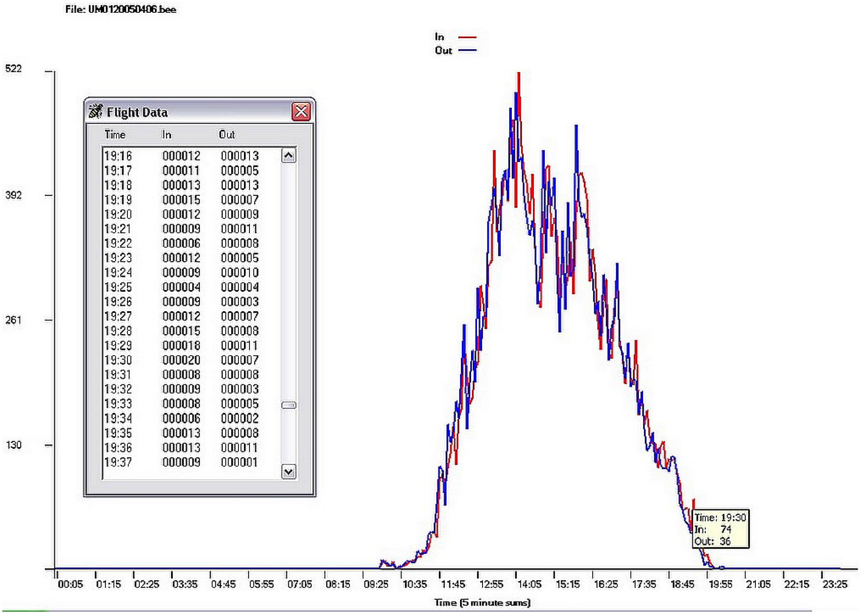Click the bee icon in Flight Data titlebar
The image size is (861, 616).
click(x=95, y=111)
